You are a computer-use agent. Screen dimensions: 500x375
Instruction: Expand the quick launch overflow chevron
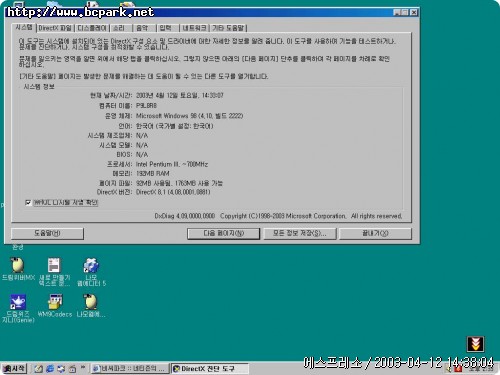pyautogui.click(x=83, y=367)
